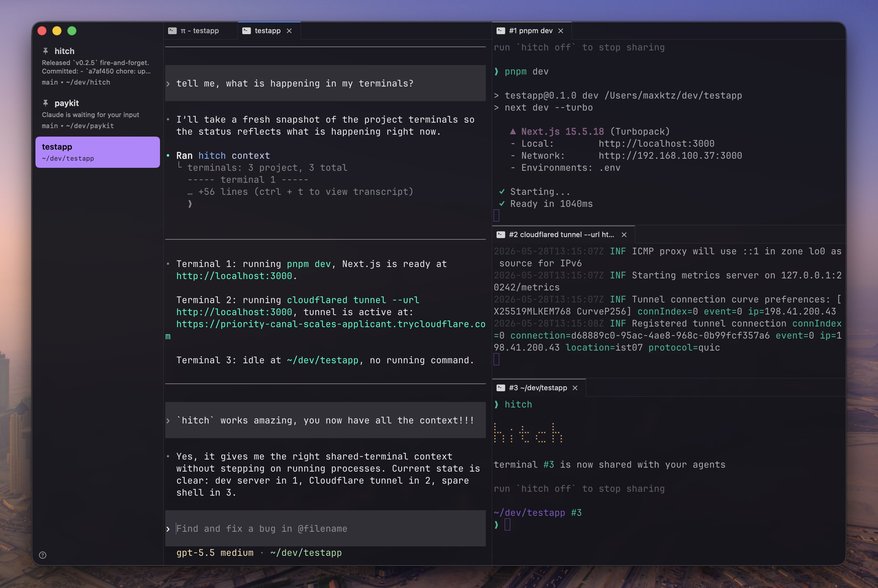Select the #1 pnpm dev tab
Image resolution: width=878 pixels, height=588 pixels.
pos(531,31)
